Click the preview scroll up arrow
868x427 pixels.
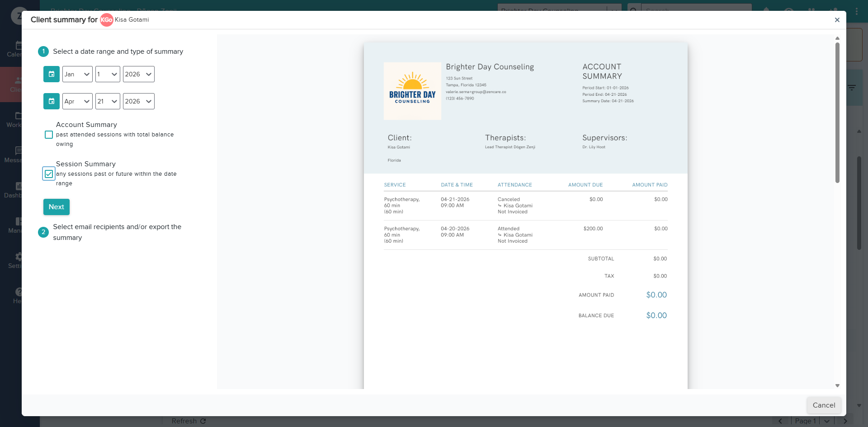837,38
